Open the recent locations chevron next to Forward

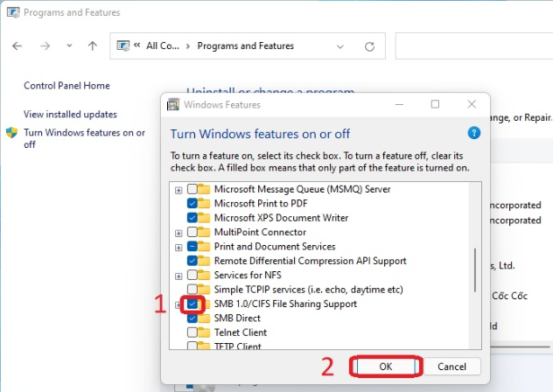tap(69, 45)
